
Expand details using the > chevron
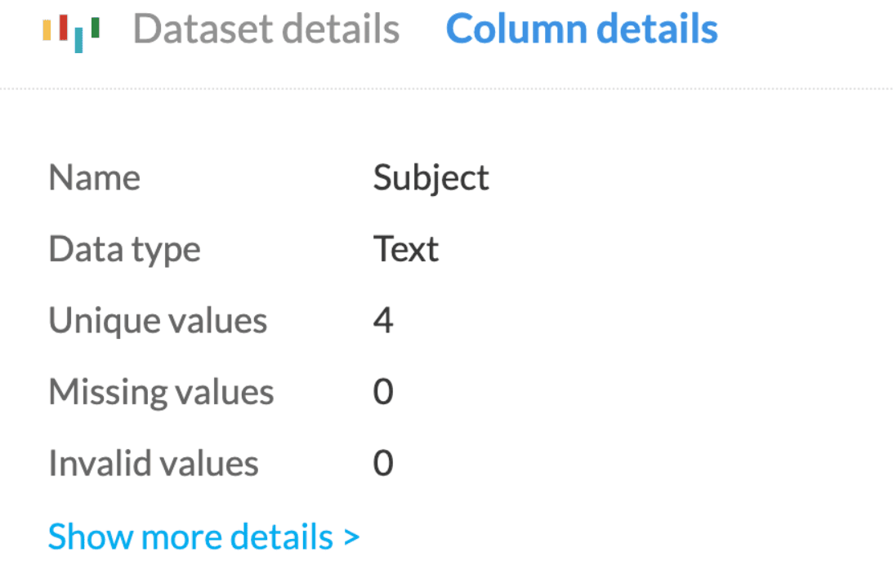pos(352,537)
